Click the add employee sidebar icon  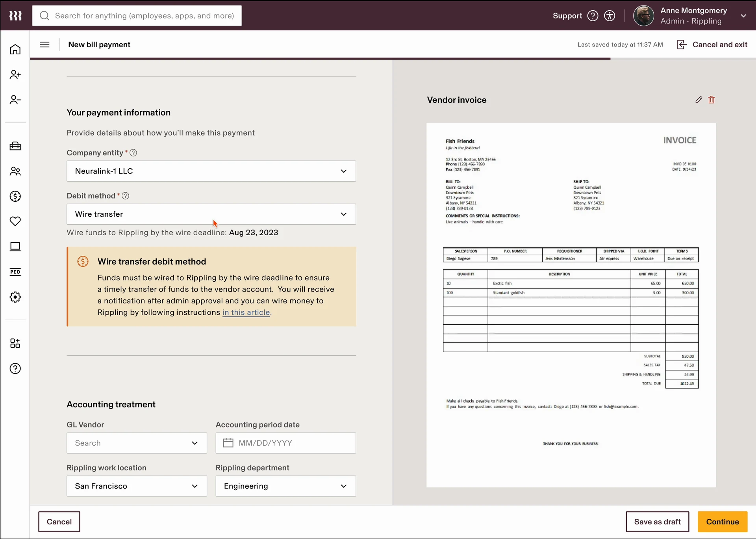click(15, 74)
